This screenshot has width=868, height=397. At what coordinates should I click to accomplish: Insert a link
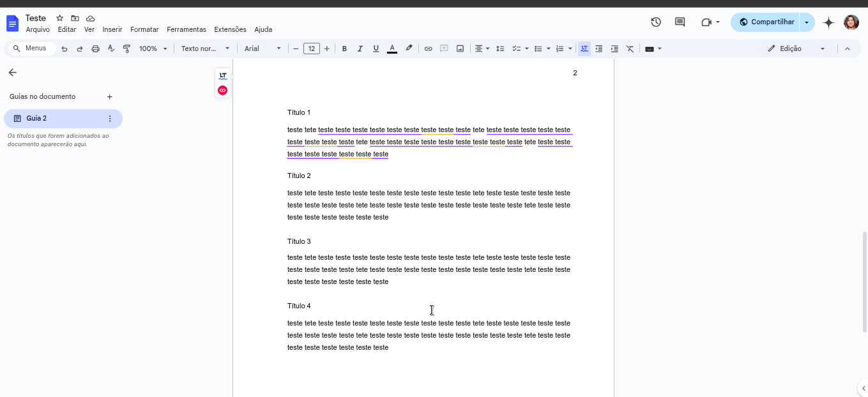click(x=428, y=48)
